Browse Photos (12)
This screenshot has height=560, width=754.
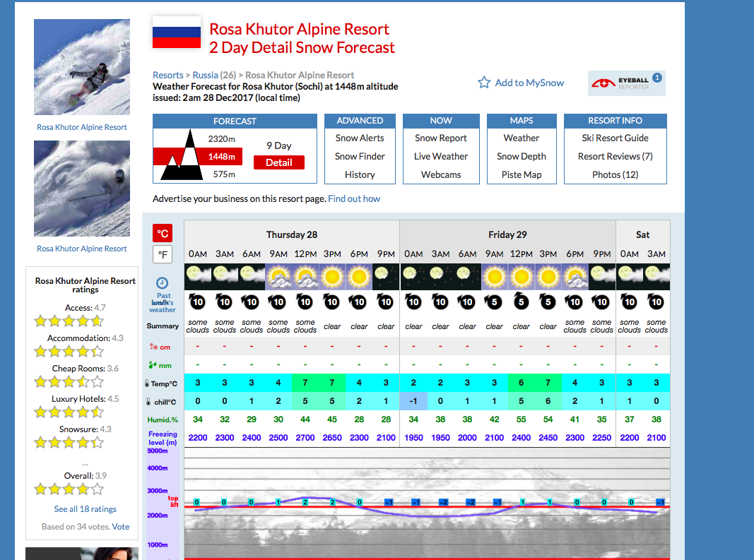(x=615, y=174)
